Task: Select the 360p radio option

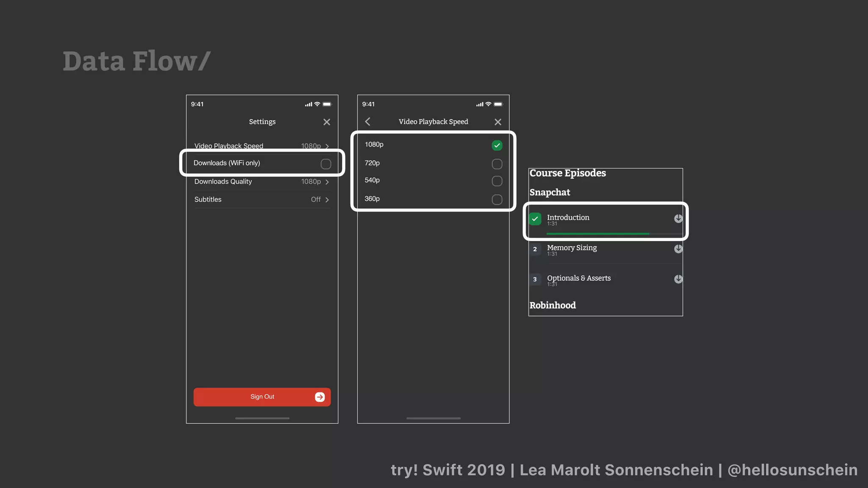Action: [497, 200]
